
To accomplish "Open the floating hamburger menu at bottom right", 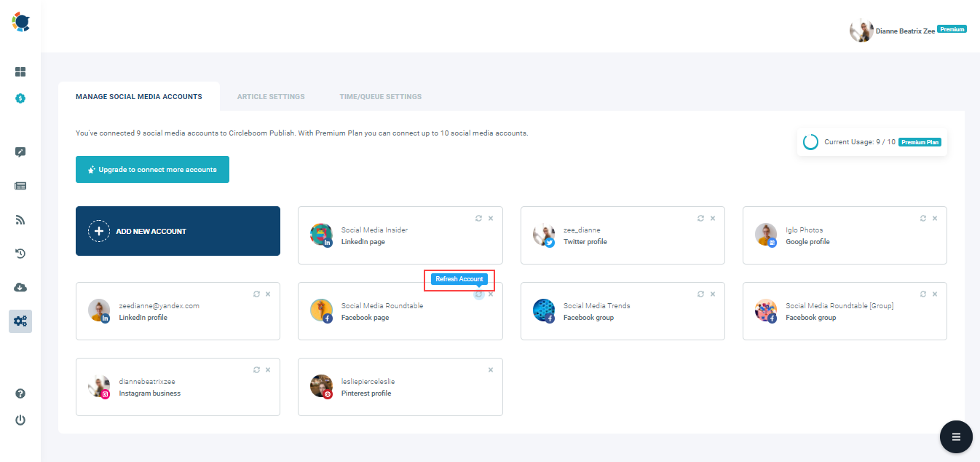I will pos(955,436).
